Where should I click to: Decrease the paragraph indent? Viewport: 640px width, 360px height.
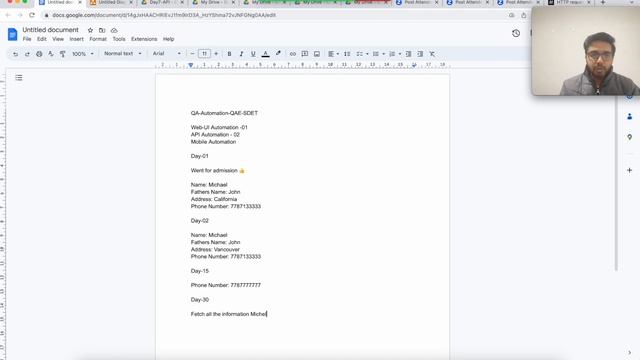[408, 54]
